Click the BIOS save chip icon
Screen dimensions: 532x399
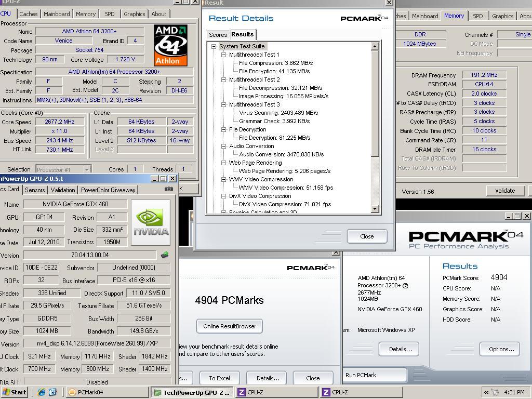click(165, 255)
